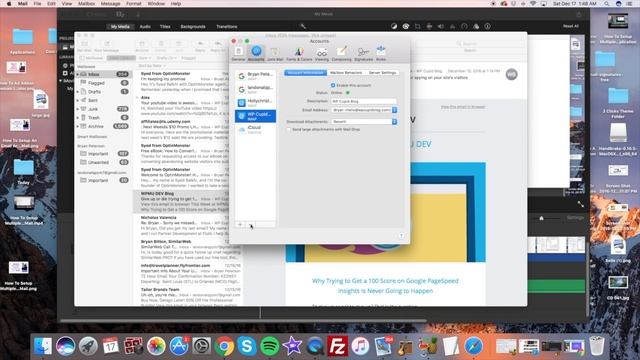Switch to Server Settings tab
The width and height of the screenshot is (640, 360).
[x=382, y=73]
